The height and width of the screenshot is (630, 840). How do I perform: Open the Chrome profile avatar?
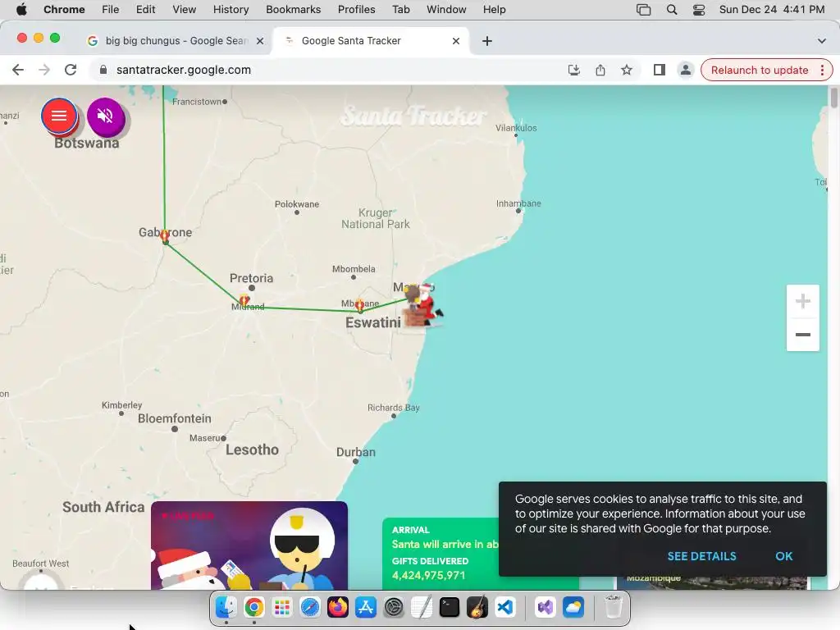pos(685,71)
